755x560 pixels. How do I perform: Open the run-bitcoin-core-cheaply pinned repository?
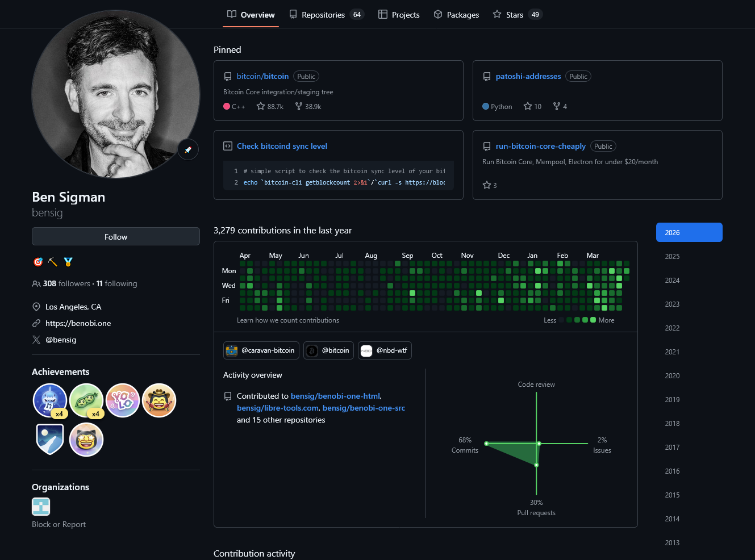click(541, 146)
